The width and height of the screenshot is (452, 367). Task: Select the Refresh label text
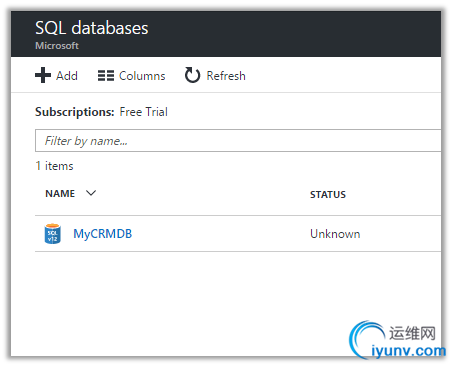(226, 76)
